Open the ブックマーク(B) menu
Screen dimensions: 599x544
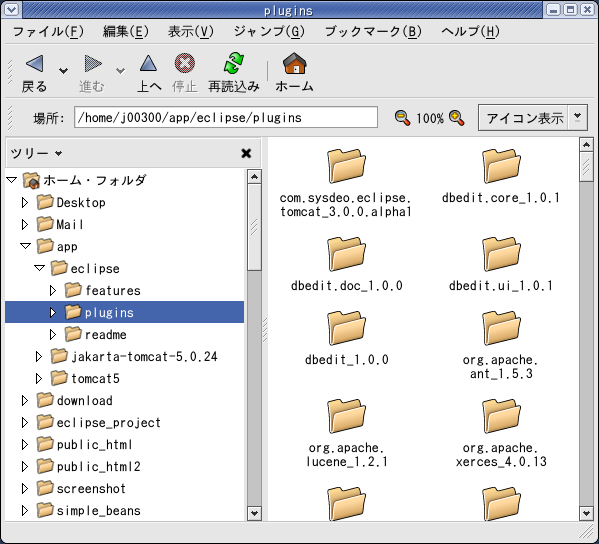[x=373, y=32]
